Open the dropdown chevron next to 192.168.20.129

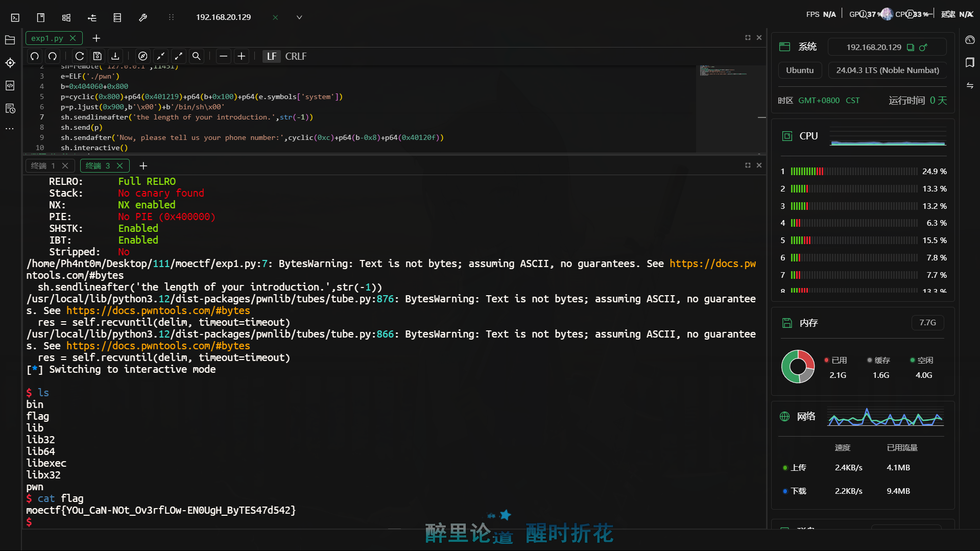[299, 17]
